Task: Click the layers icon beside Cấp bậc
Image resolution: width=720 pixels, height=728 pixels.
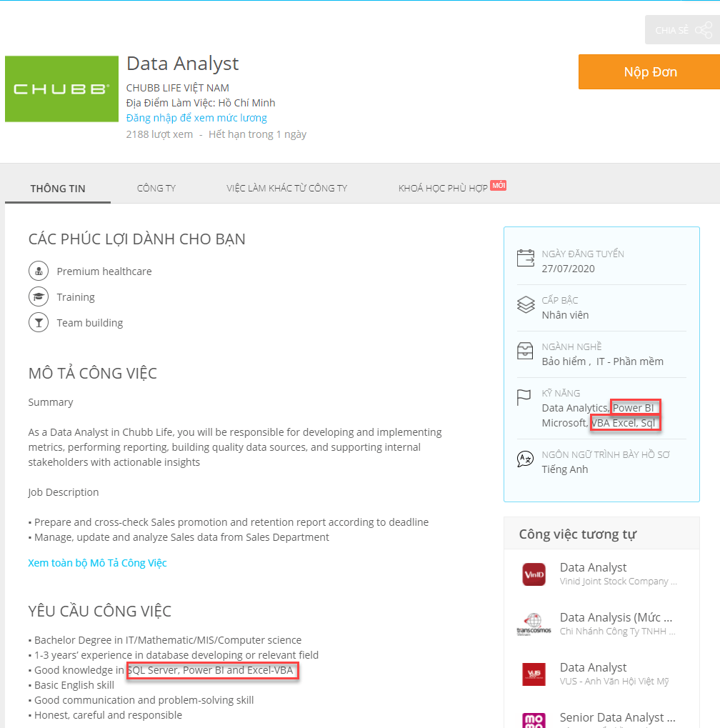Action: 526,305
